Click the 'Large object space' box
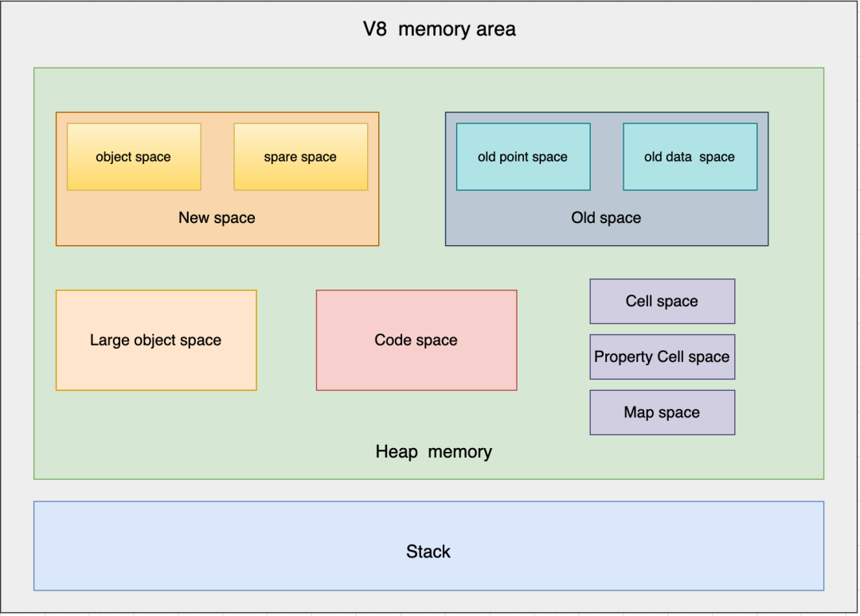860x616 pixels. 156,341
